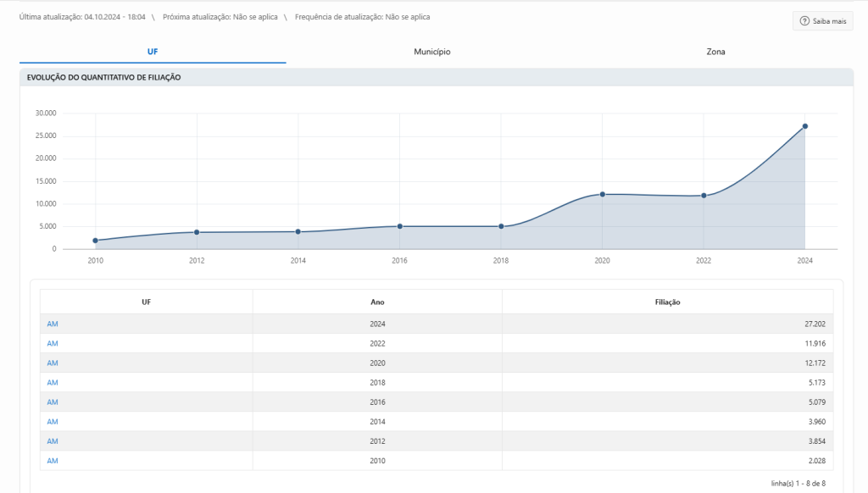Follow the AM link in the 2020 row

pos(53,363)
